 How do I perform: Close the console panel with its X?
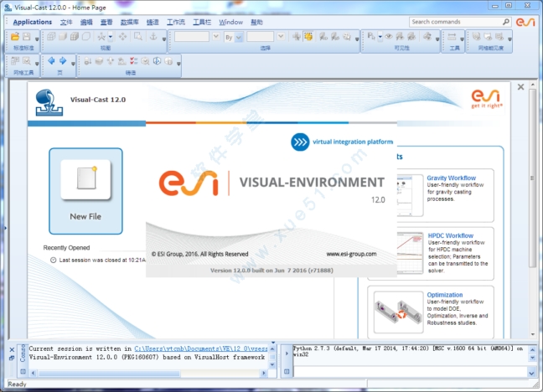12,349
